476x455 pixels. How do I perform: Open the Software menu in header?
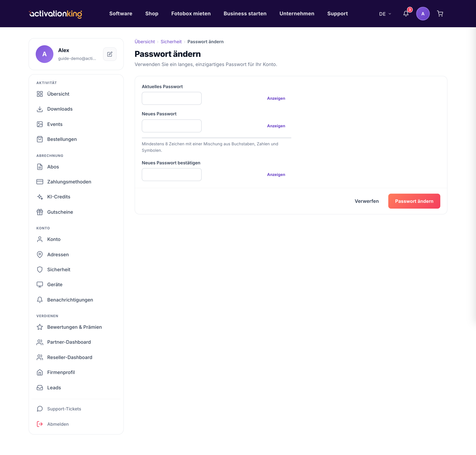pos(121,14)
